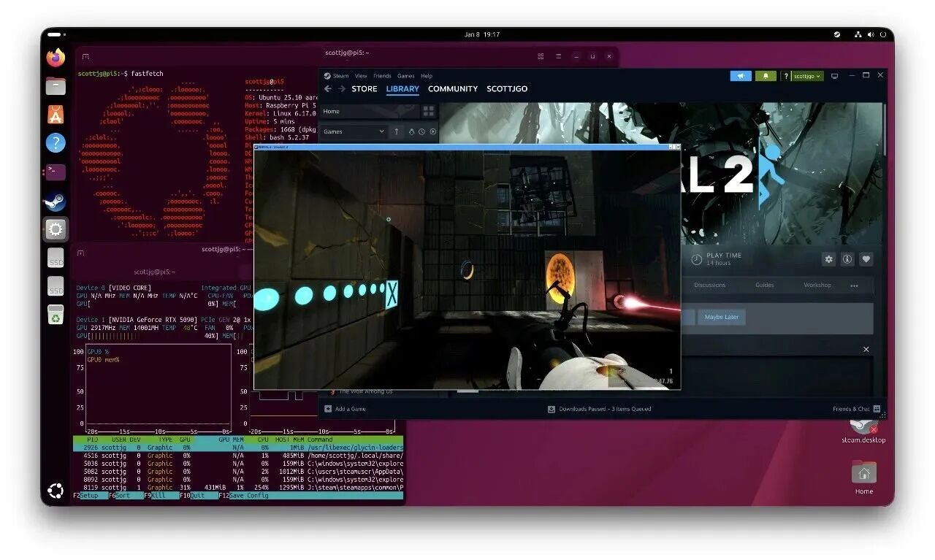Image resolution: width=935 pixels, height=560 pixels.
Task: Open steam.desktop icon on desktop
Action: 863,429
